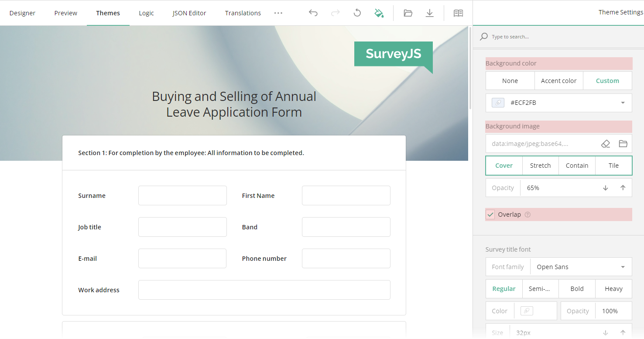Clear the background image with the eraser icon
644x339 pixels.
(x=606, y=143)
